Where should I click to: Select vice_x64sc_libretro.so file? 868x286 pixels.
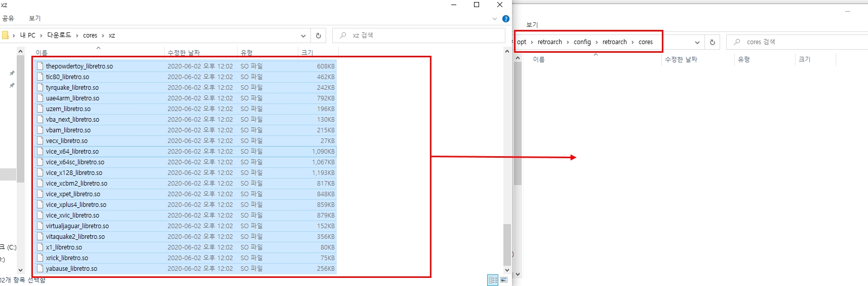coord(185,162)
